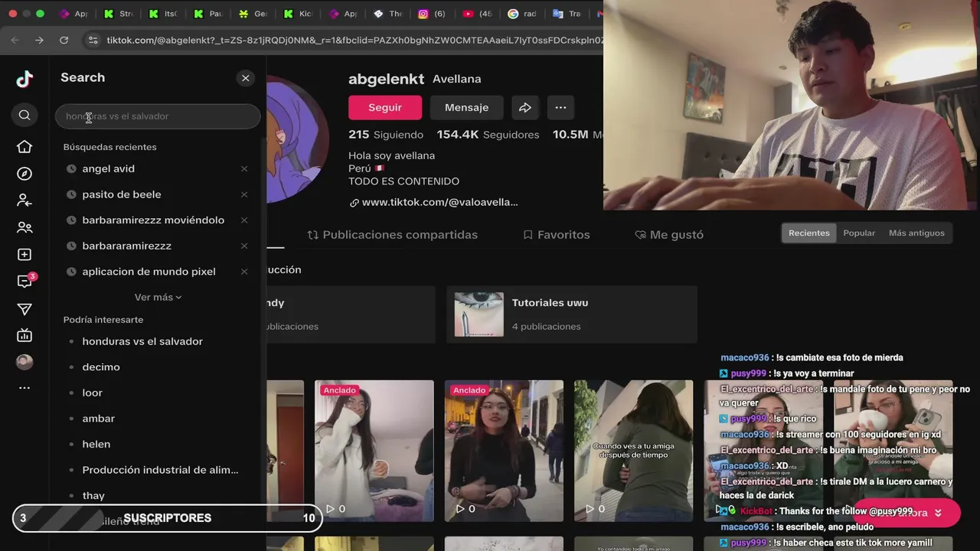
Task: Switch to the YouTube browser tab
Action: (x=477, y=14)
